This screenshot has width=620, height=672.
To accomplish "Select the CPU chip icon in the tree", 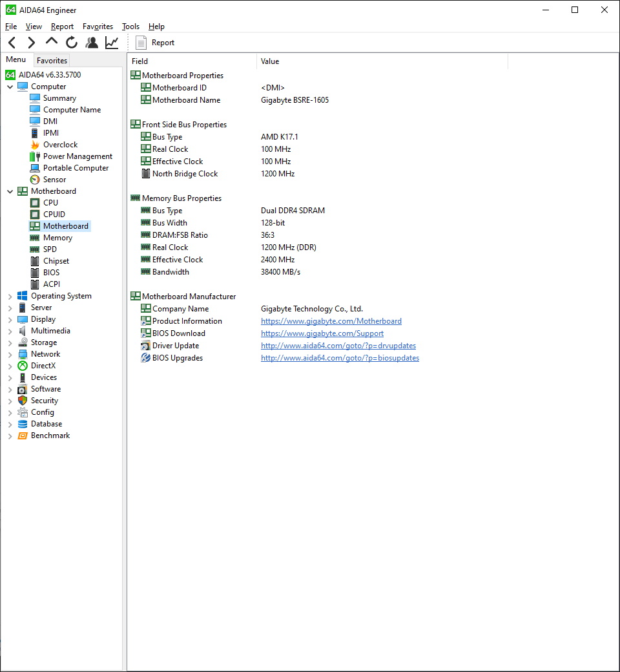I will click(35, 203).
